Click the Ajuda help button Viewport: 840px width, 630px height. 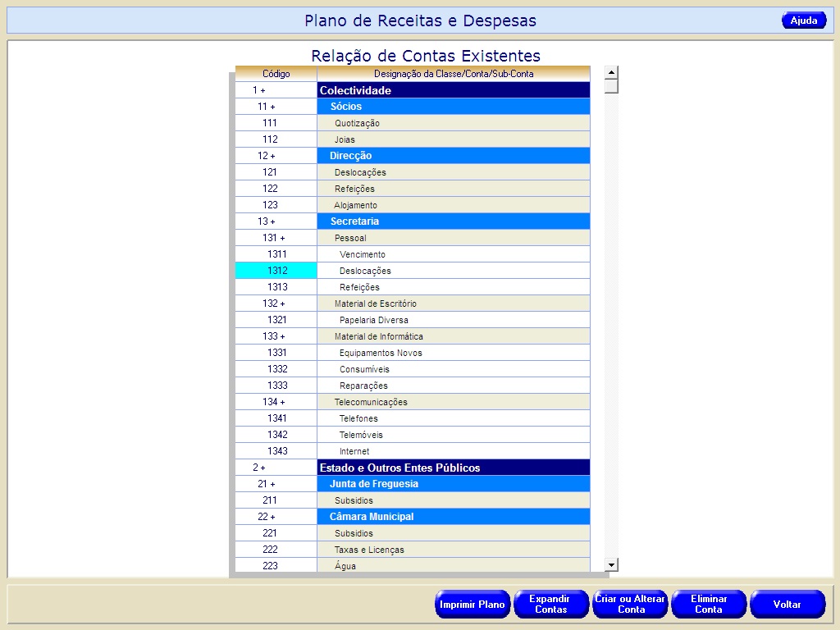(x=803, y=21)
